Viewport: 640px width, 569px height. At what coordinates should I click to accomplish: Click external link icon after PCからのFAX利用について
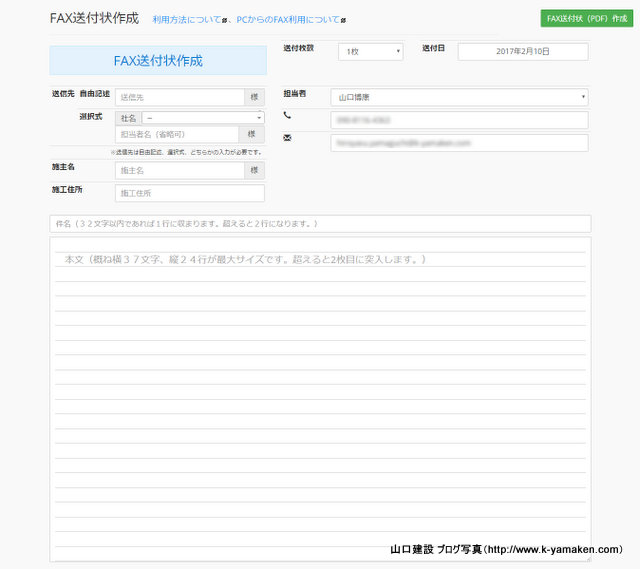(x=343, y=20)
